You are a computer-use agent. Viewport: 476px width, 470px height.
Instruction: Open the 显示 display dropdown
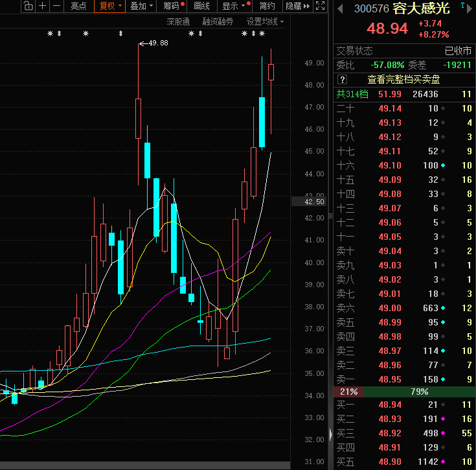point(234,6)
